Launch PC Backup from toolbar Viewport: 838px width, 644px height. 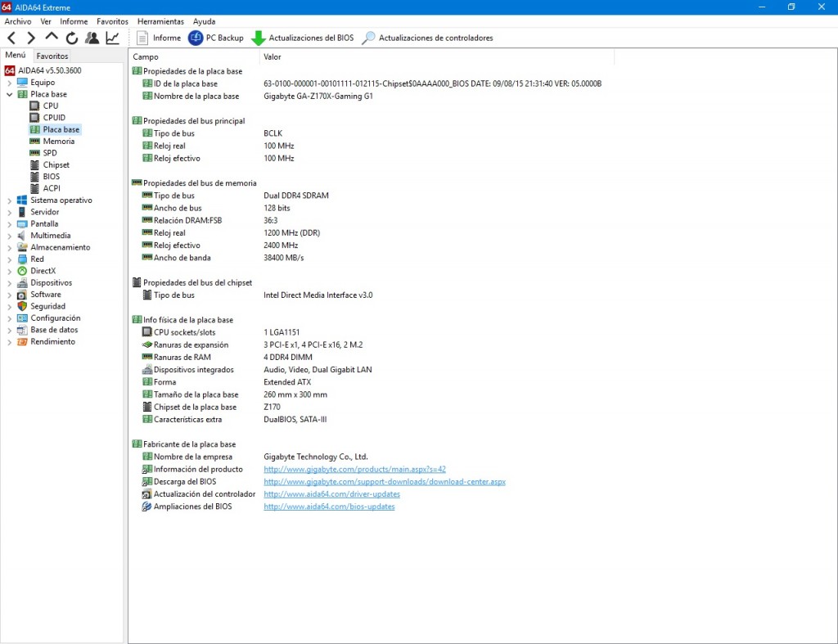[x=216, y=38]
